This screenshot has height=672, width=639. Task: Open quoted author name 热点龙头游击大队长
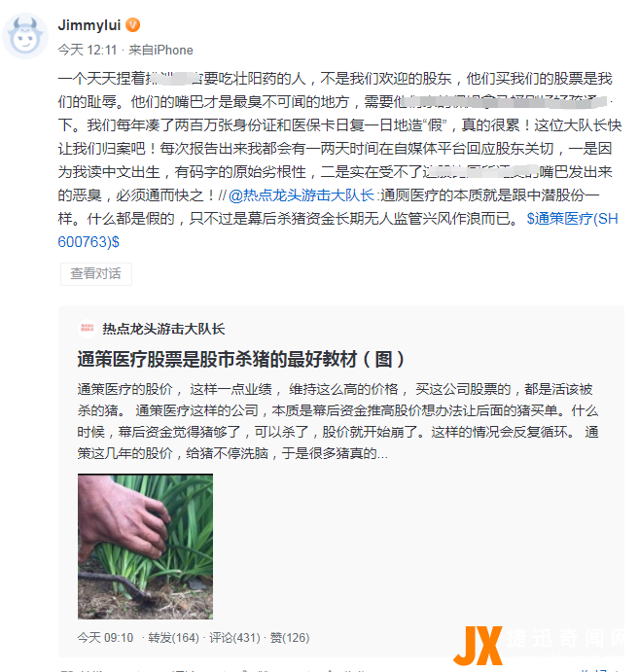[163, 329]
